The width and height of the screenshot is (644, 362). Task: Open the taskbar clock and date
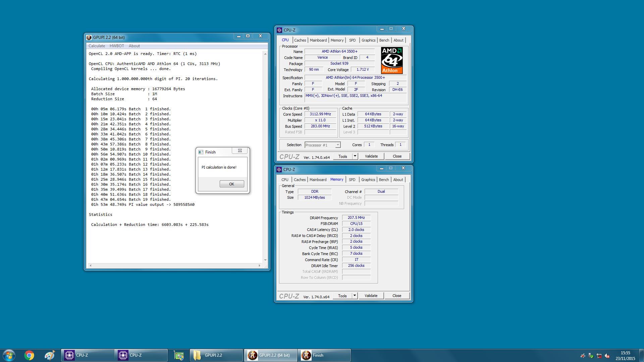[x=625, y=356]
